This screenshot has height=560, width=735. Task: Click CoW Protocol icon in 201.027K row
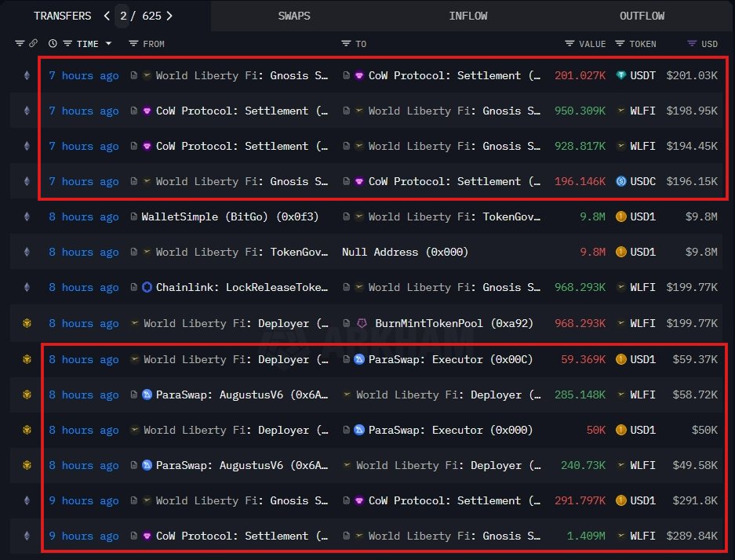click(x=359, y=75)
